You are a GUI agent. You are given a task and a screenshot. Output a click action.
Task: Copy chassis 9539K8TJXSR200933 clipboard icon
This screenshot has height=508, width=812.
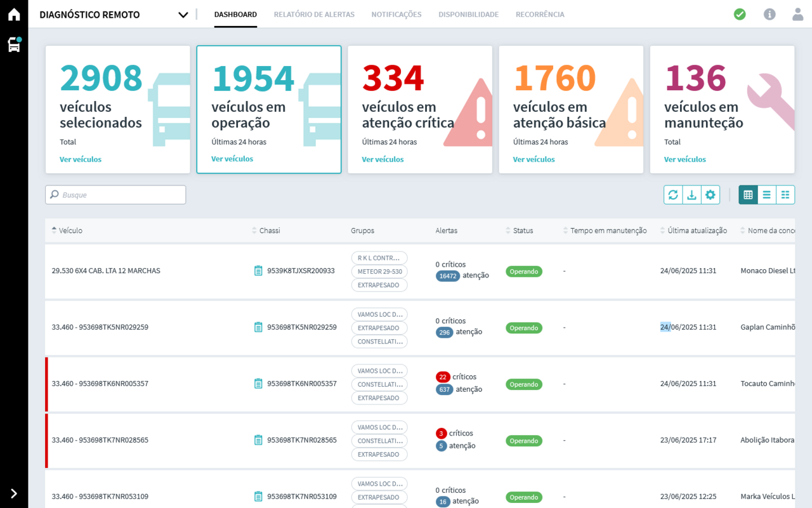(258, 271)
